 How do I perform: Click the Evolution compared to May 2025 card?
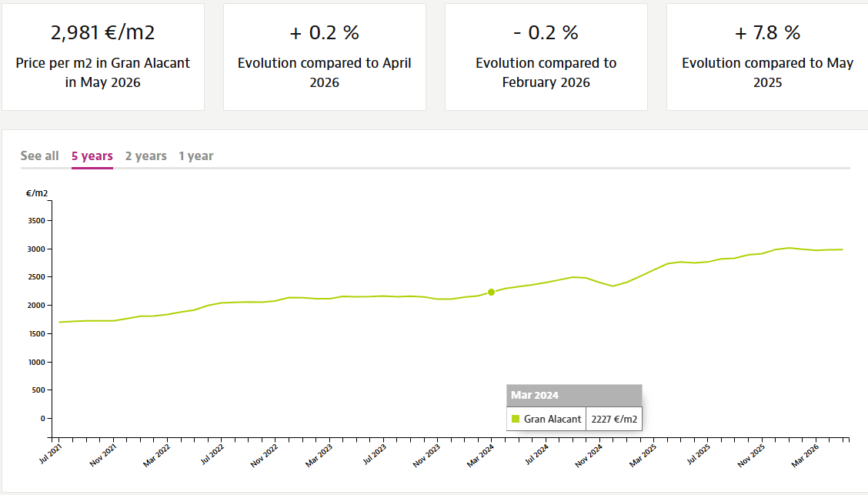pos(767,57)
